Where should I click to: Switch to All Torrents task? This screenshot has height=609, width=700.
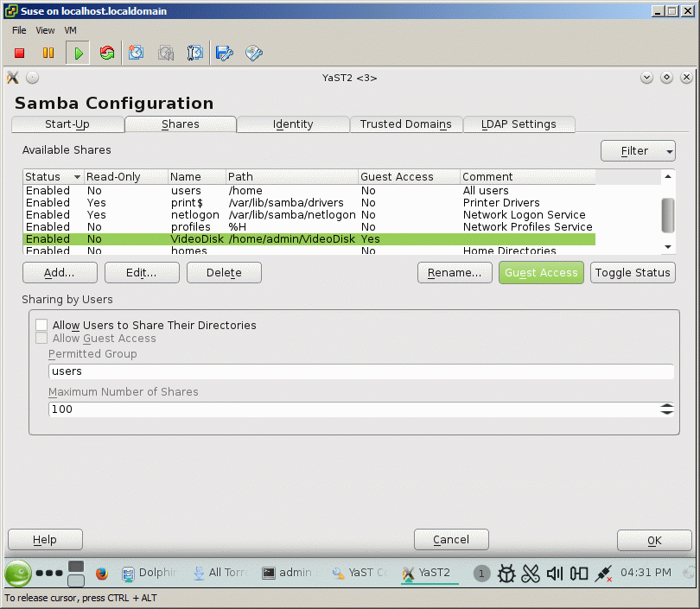pyautogui.click(x=220, y=573)
